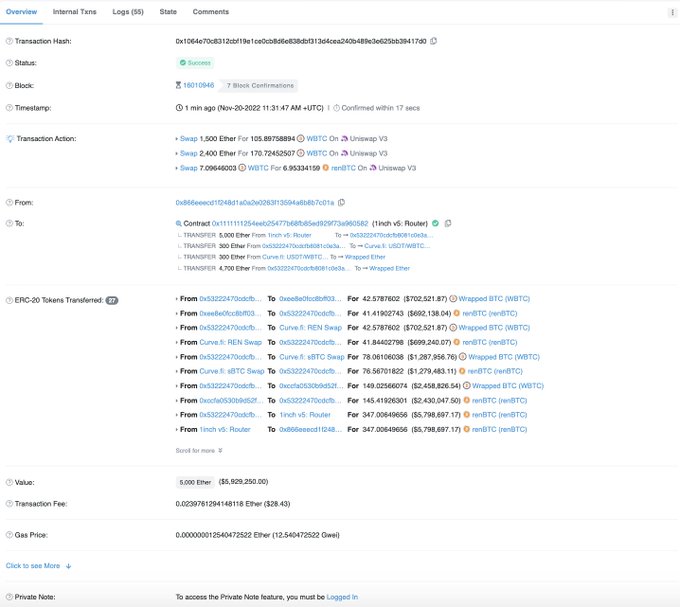This screenshot has height=607, width=680.
Task: Copy the From address
Action: pos(341,202)
